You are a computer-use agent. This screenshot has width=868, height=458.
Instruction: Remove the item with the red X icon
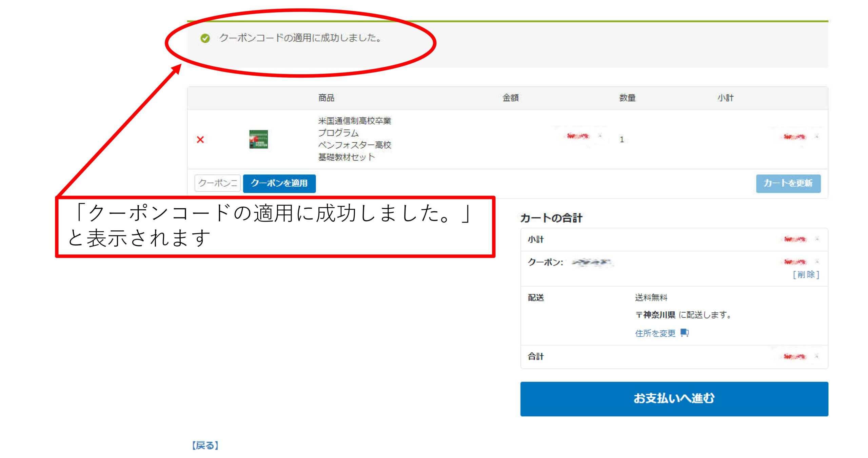(x=200, y=140)
